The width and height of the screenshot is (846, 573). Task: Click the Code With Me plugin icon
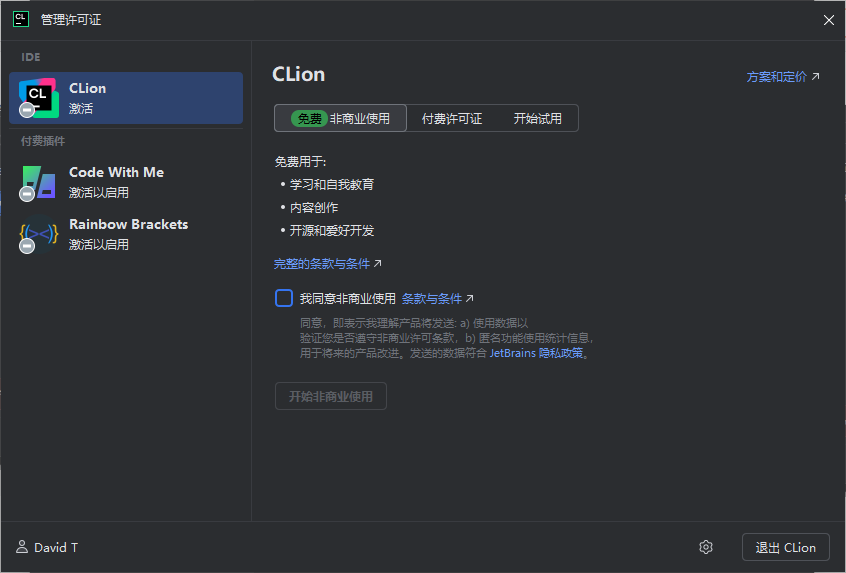(x=38, y=182)
